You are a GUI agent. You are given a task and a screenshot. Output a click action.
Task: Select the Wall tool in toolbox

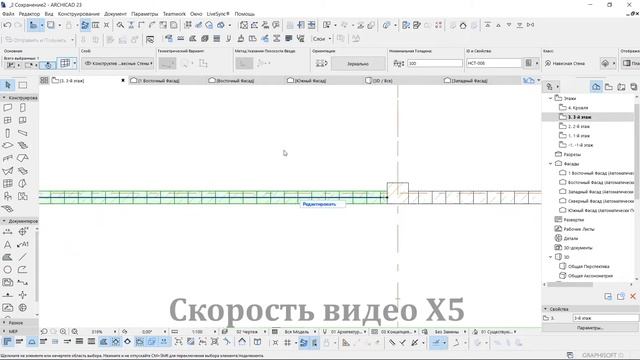(x=7, y=108)
